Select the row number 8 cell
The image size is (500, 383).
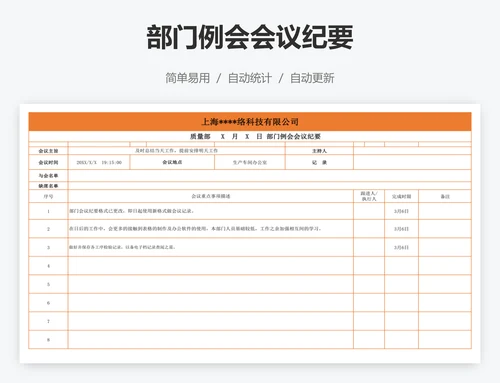[x=48, y=340]
